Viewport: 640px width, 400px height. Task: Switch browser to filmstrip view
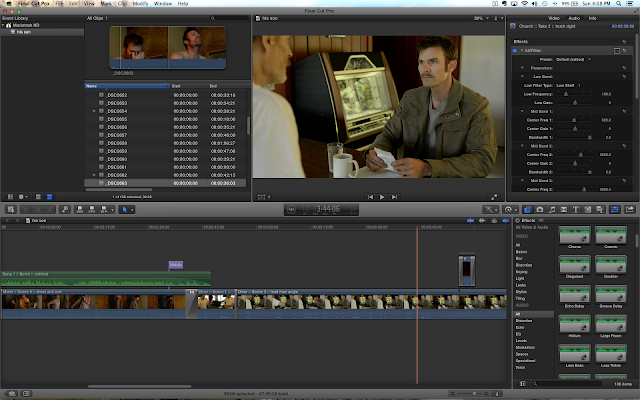pyautogui.click(x=38, y=197)
